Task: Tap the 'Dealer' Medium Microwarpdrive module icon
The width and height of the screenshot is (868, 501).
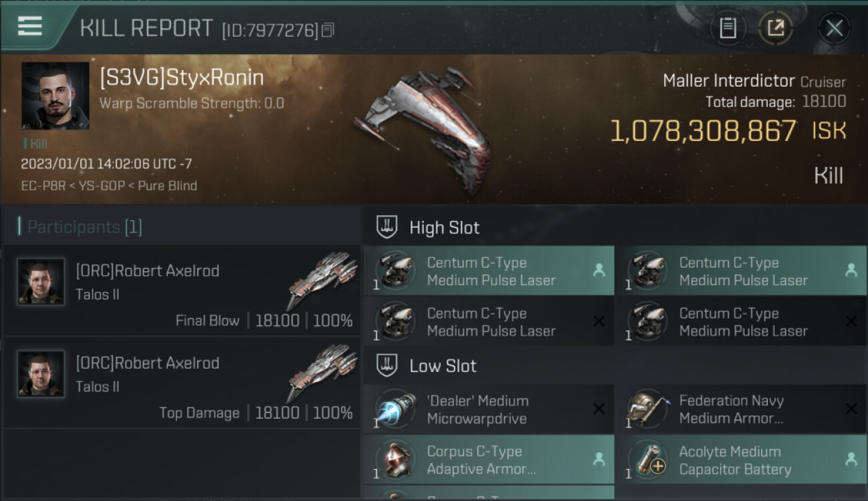Action: (x=395, y=410)
